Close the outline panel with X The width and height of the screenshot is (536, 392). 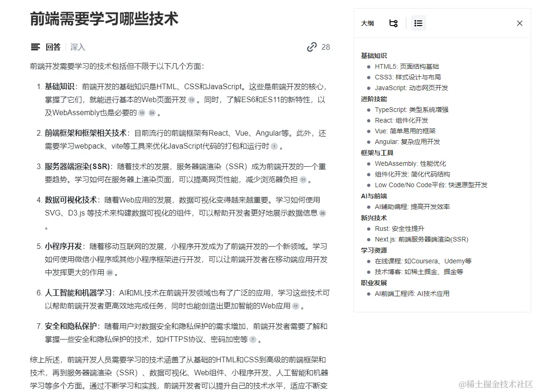(x=520, y=23)
